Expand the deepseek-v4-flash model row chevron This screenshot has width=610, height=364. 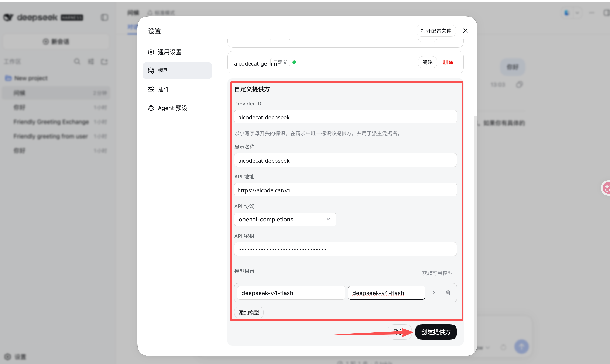434,293
